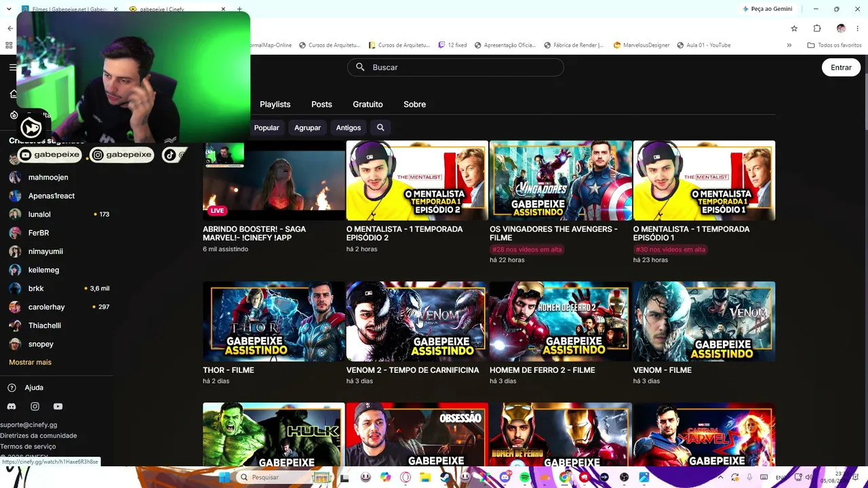Click Peça ao Gemini button

click(767, 9)
